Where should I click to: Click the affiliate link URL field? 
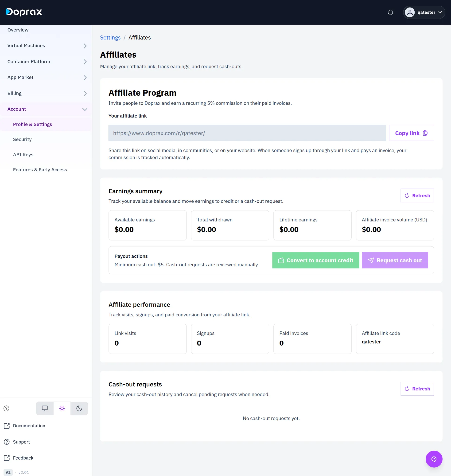[x=247, y=133]
